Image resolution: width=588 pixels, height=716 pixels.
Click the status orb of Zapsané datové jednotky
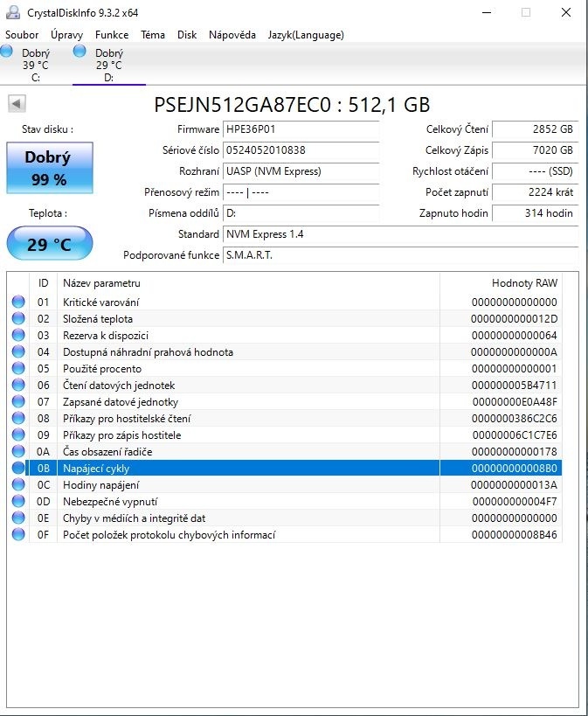click(x=18, y=401)
